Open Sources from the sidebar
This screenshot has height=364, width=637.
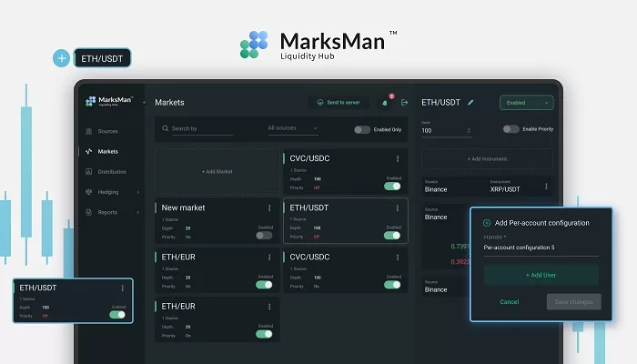pyautogui.click(x=107, y=131)
